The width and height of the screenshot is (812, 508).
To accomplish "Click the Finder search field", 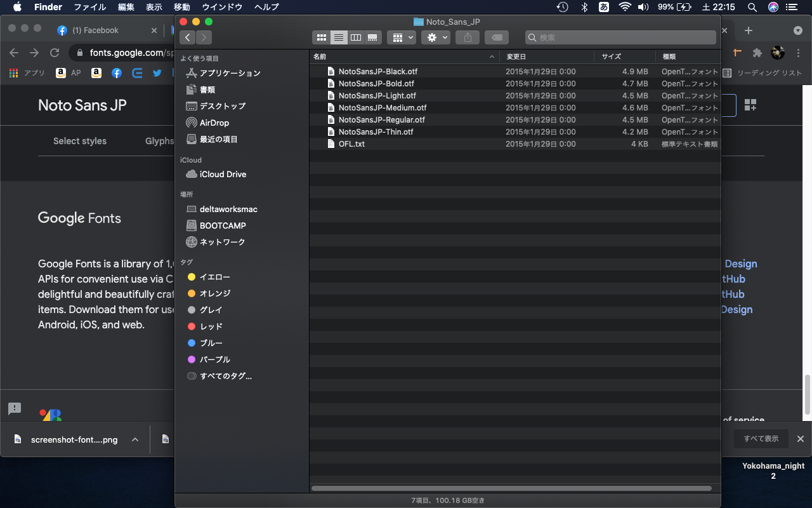I will click(x=620, y=37).
